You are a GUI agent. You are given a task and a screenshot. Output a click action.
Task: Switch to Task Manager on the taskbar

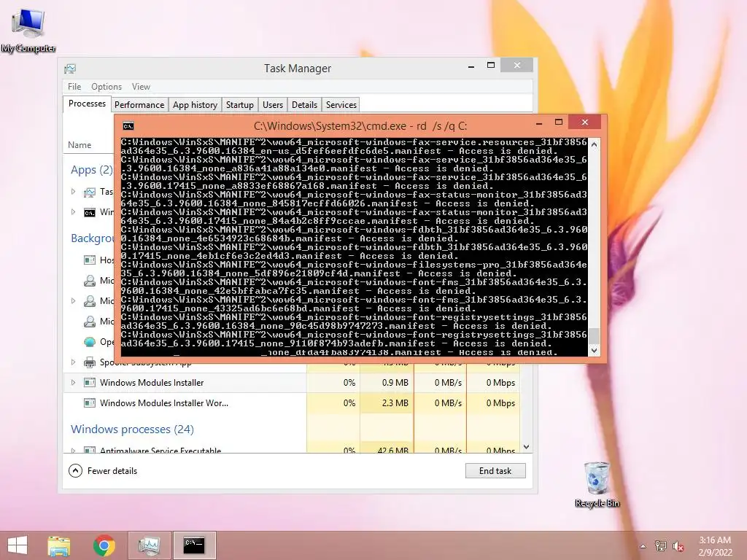point(149,545)
